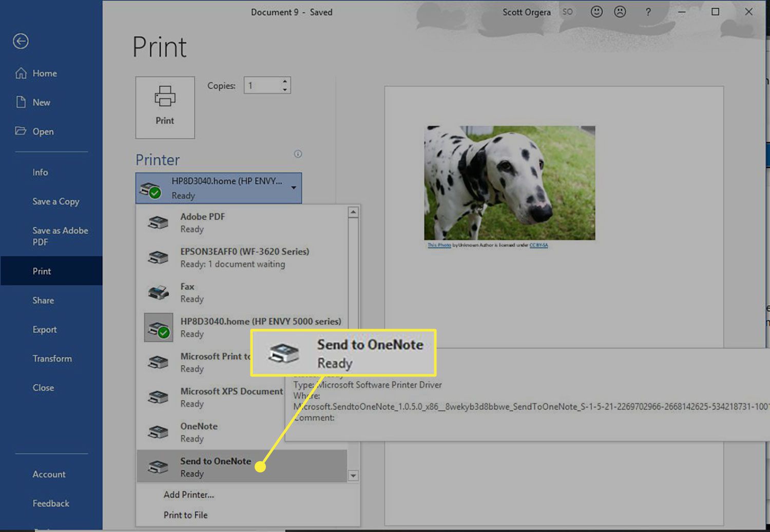Select EPSON3EAFF0 (WF-3620 Series) printer
Screen dimensions: 770x532
tap(242, 257)
